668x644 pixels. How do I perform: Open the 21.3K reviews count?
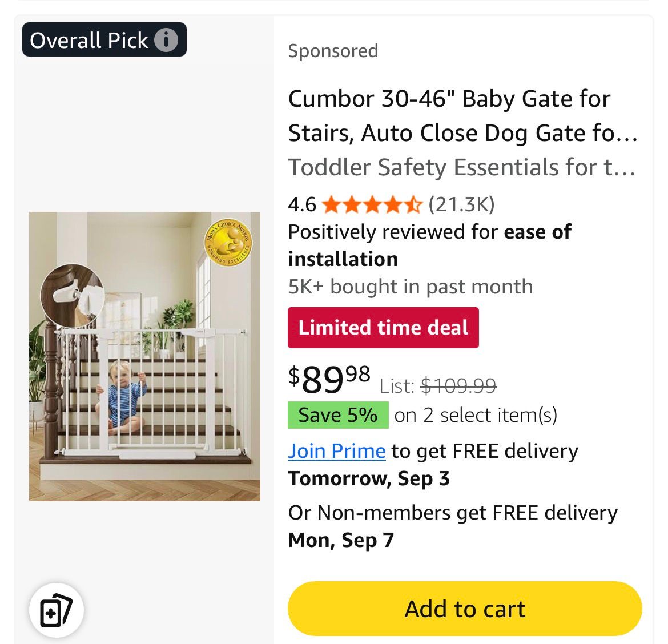click(461, 204)
